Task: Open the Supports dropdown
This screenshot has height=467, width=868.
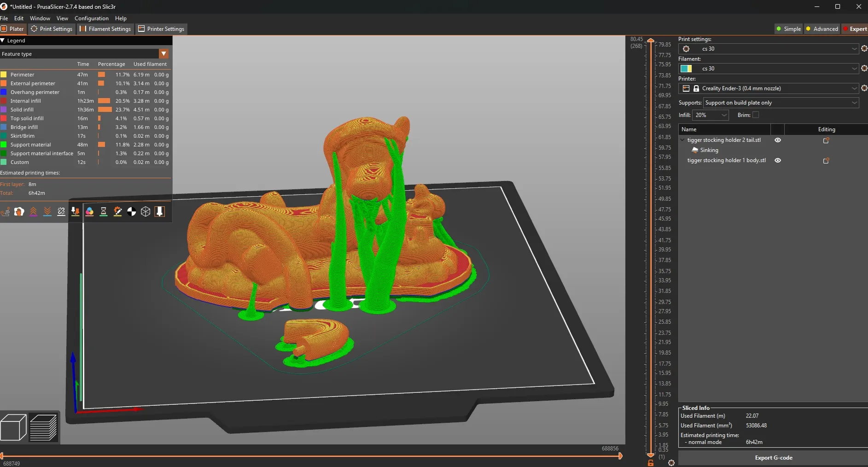Action: [781, 103]
